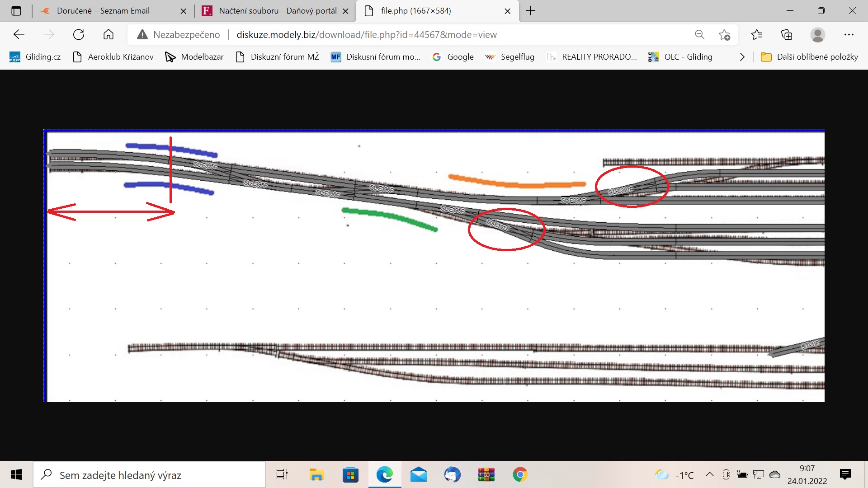Switch to Načtení souboru Daňový portál tab
Viewport: 868px width, 488px height.
click(x=277, y=11)
